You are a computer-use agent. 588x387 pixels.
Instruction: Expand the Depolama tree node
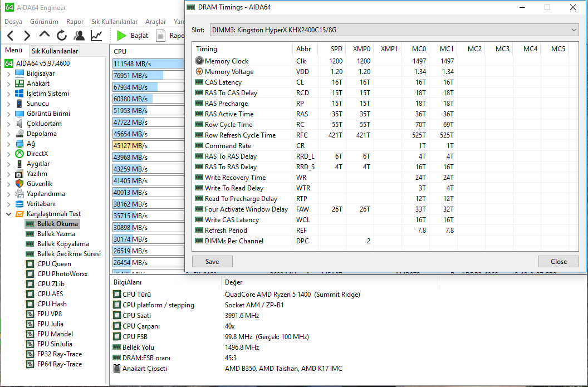click(x=8, y=134)
